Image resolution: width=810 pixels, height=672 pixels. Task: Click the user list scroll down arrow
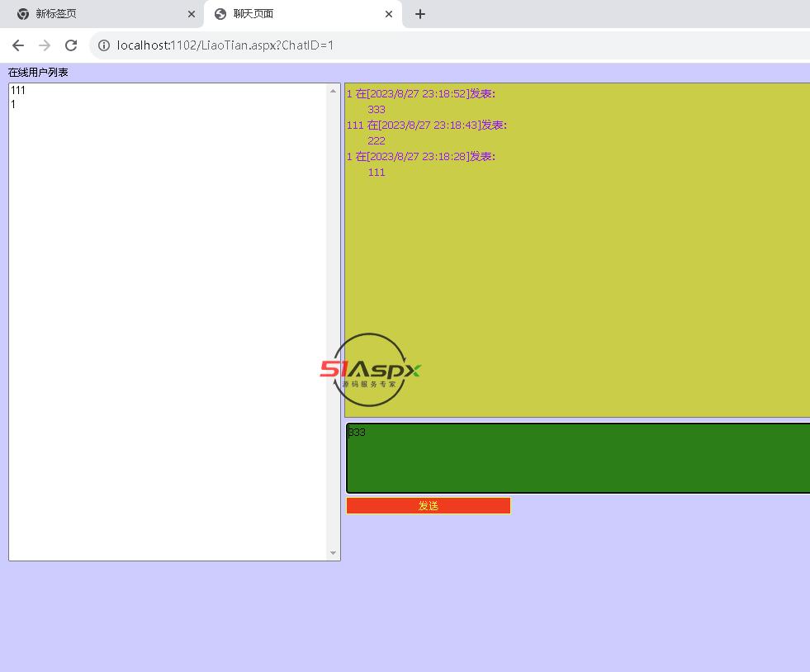point(334,553)
